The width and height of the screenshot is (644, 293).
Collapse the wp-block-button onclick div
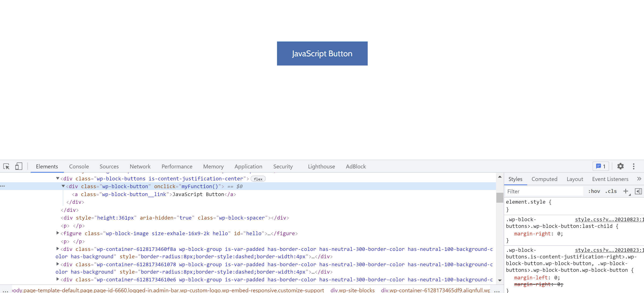pyautogui.click(x=63, y=186)
